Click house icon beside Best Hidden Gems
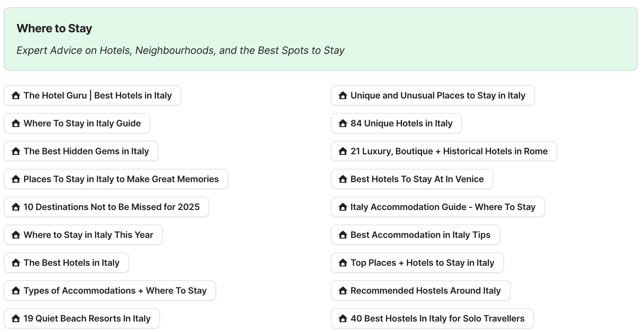The image size is (644, 332). tap(16, 151)
